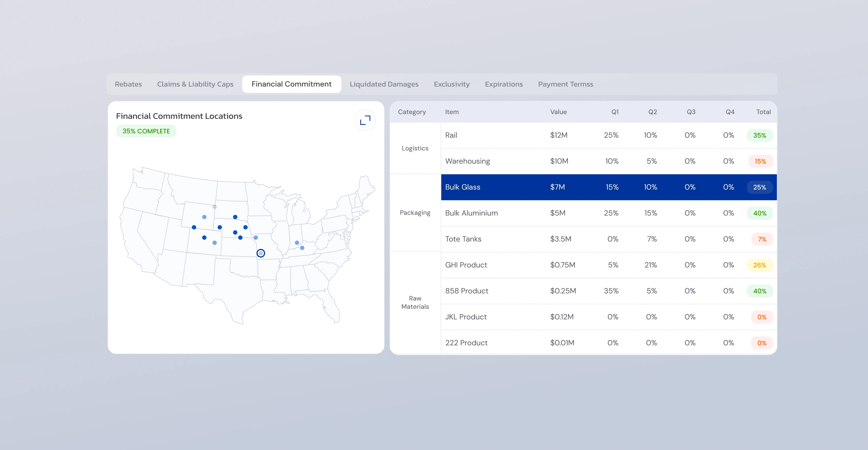The image size is (868, 450).
Task: Sort by the Value column header
Action: 558,112
